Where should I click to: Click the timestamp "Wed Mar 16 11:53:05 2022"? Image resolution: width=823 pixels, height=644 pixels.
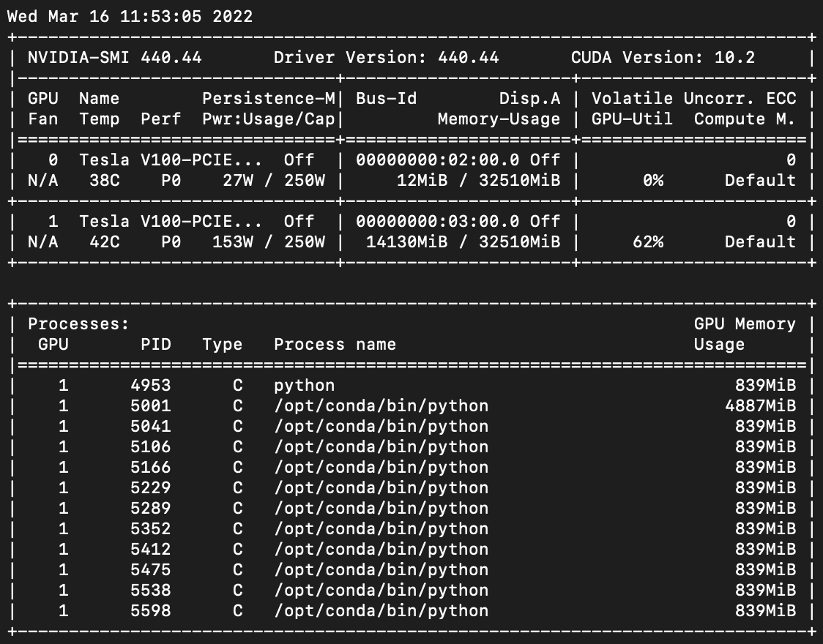pyautogui.click(x=130, y=16)
